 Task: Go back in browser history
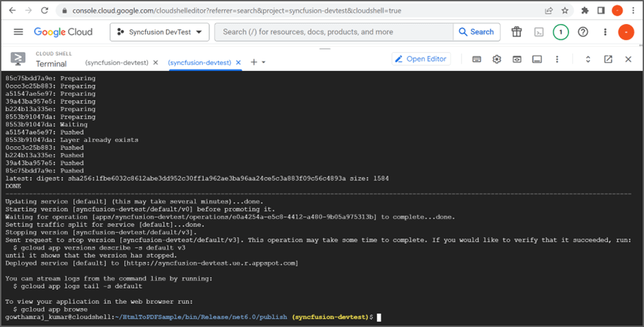point(12,11)
